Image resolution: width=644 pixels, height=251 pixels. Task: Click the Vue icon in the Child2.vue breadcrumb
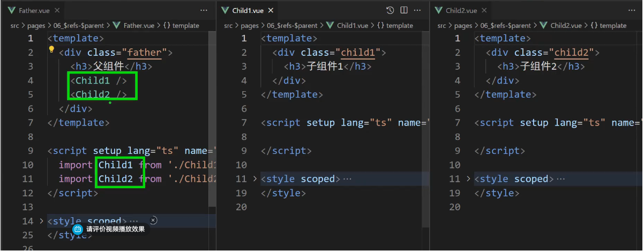point(544,25)
